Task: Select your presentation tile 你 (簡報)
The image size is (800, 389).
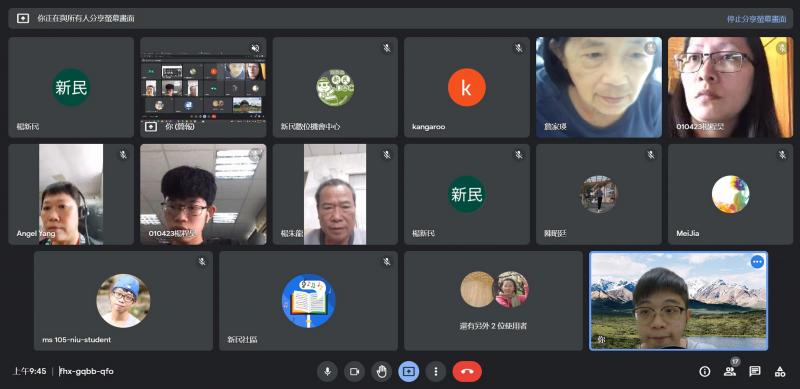Action: coord(203,87)
